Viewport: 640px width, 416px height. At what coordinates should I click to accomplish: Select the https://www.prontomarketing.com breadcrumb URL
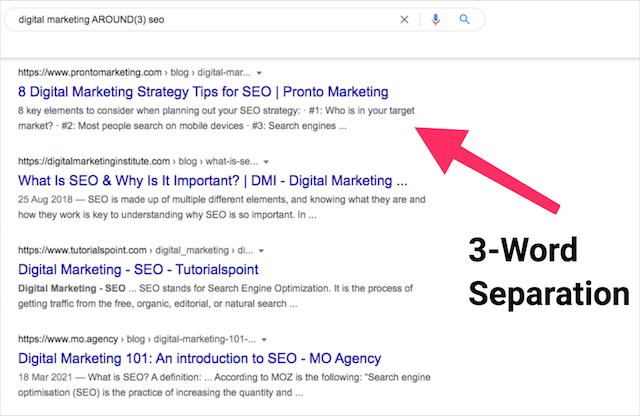pyautogui.click(x=90, y=73)
